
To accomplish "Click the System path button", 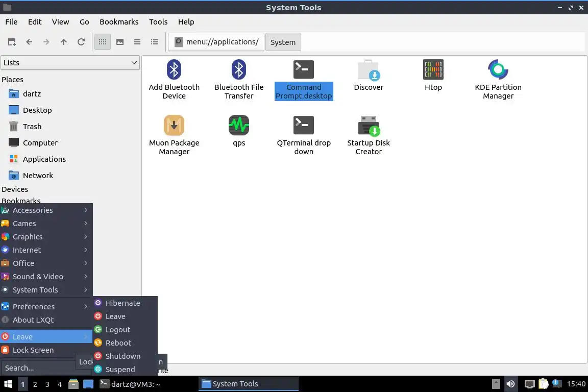I will 283,42.
